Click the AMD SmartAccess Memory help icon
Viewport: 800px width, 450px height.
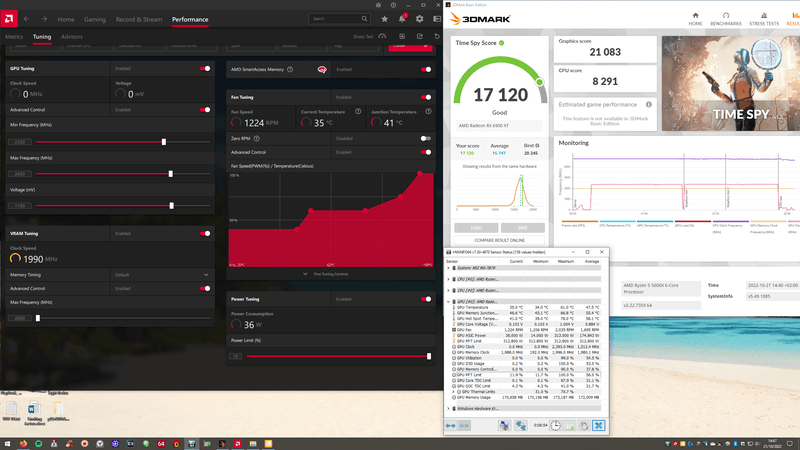pyautogui.click(x=290, y=69)
